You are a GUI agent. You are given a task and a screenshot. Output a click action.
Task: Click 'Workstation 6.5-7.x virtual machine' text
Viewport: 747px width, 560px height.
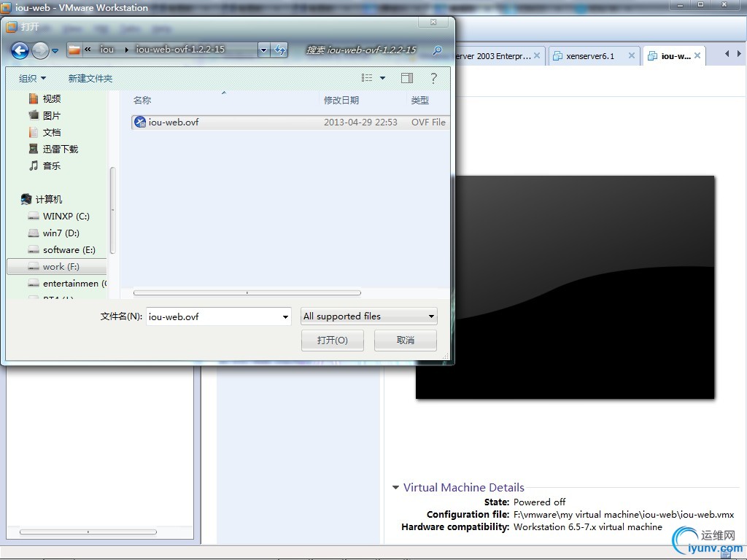tap(588, 526)
